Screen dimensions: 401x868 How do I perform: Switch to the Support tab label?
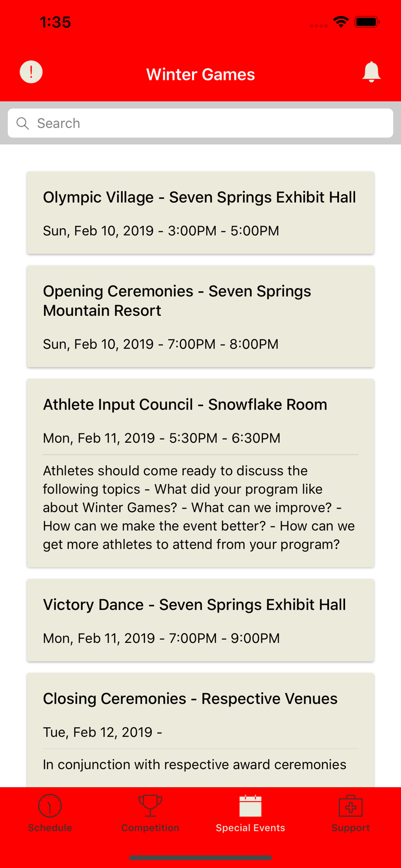click(351, 828)
